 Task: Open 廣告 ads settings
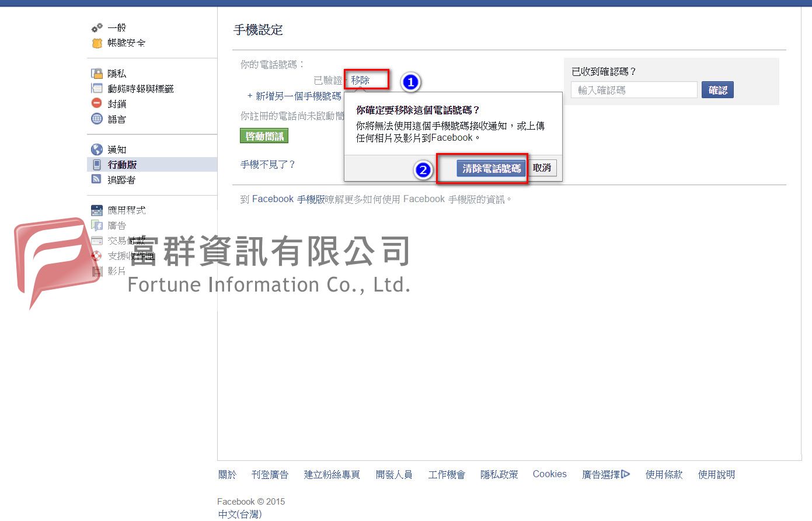(117, 225)
